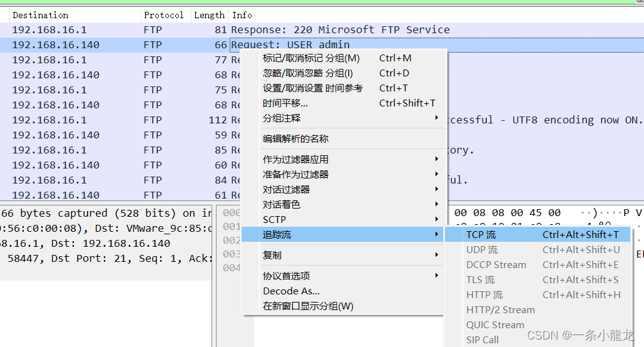Click hex bytes 00 08 08 00 45 00
This screenshot has height=347, width=644.
[x=507, y=213]
